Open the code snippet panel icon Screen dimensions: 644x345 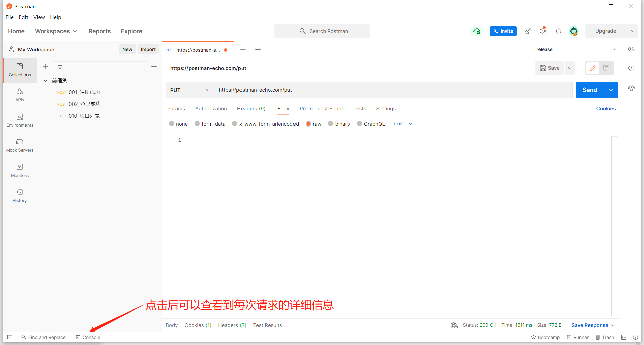point(631,68)
